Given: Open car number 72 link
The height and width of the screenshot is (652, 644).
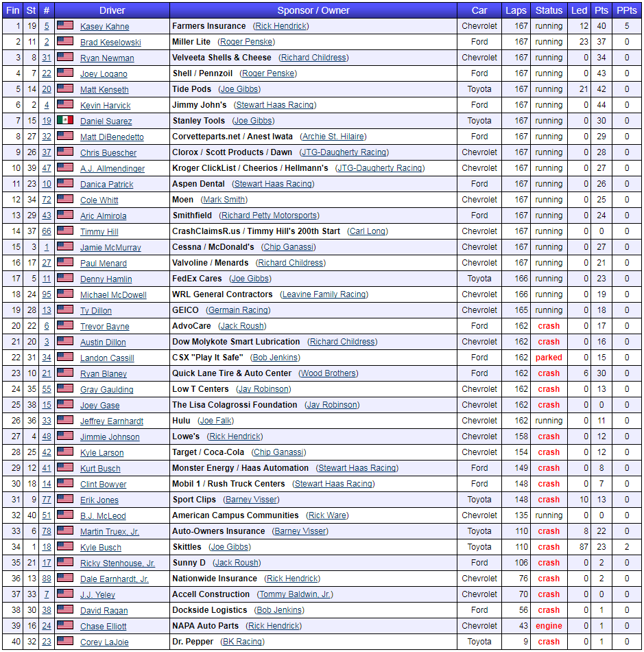Looking at the screenshot, I should pyautogui.click(x=47, y=200).
